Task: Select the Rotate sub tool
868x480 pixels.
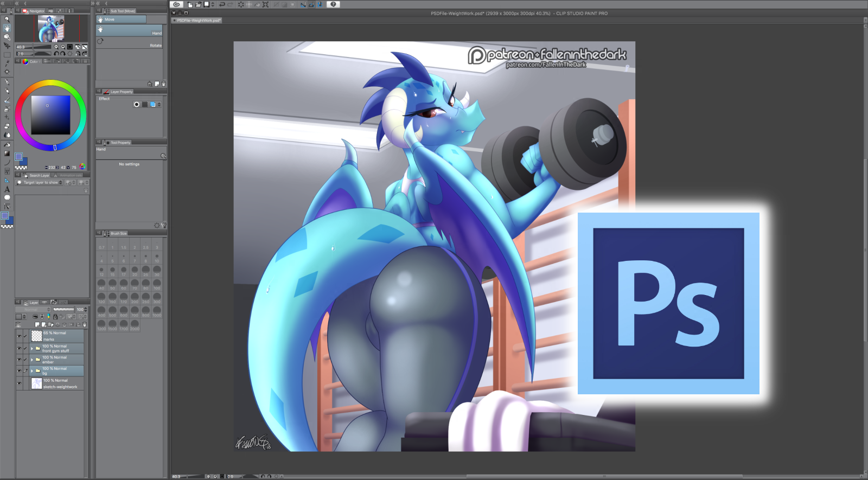Action: click(x=130, y=43)
